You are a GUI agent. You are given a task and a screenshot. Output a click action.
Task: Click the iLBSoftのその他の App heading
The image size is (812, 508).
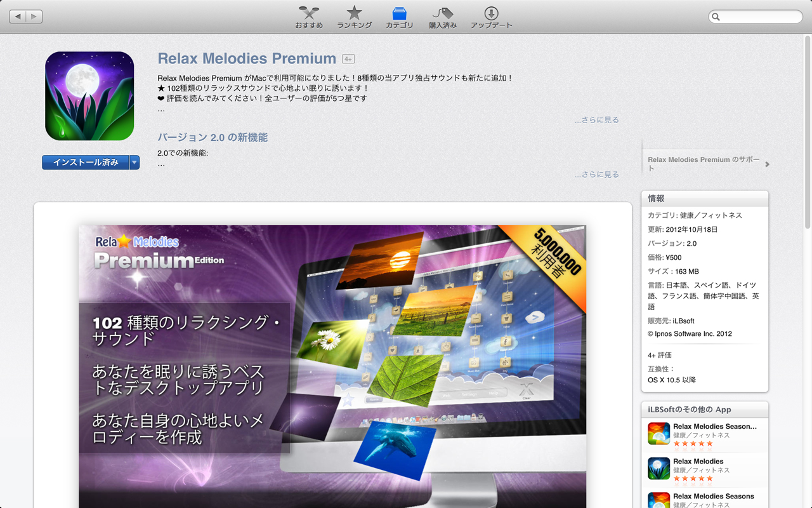[x=690, y=410]
